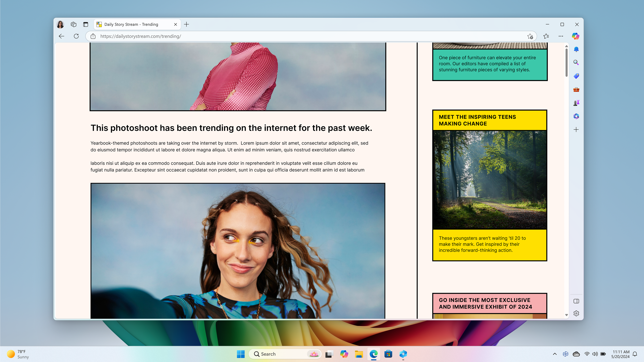Open Microsoft Store from taskbar

tap(388, 354)
